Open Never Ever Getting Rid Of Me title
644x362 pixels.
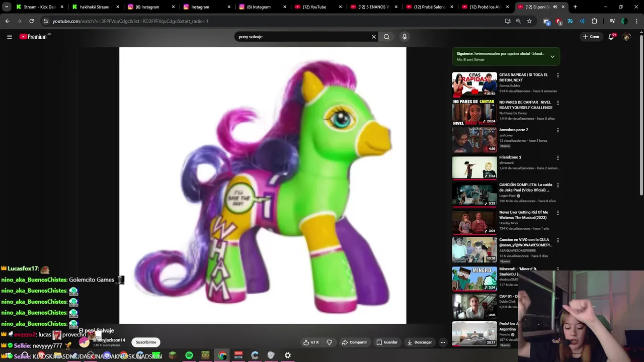coord(523,215)
